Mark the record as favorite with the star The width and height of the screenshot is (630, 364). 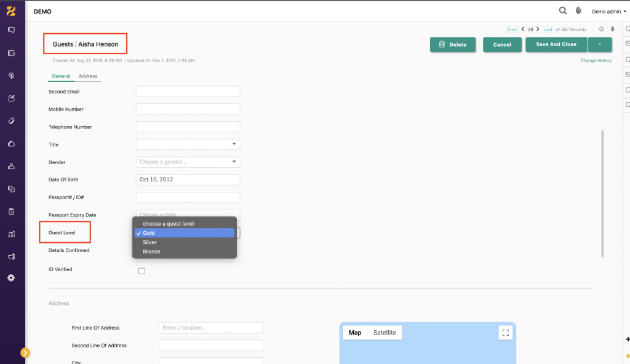pos(601,30)
